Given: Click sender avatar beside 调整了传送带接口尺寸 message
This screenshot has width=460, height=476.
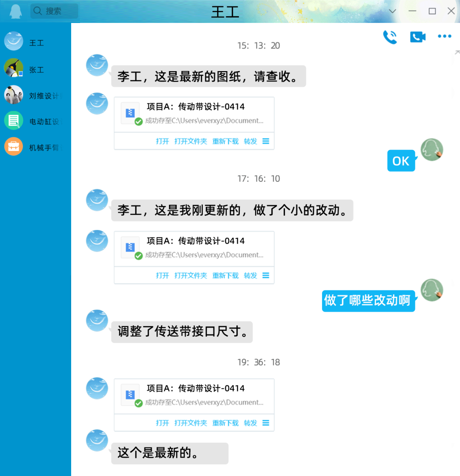Looking at the screenshot, I should click(x=97, y=320).
